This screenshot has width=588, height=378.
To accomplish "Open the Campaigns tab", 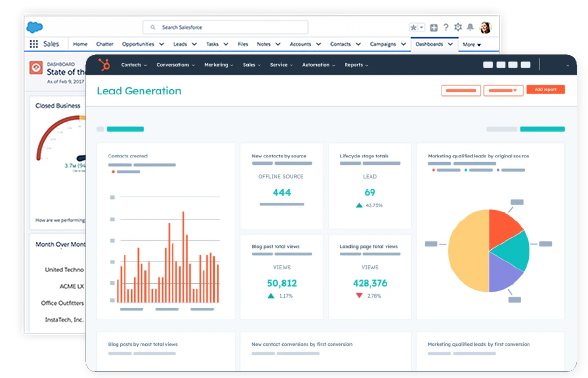I will [x=383, y=44].
